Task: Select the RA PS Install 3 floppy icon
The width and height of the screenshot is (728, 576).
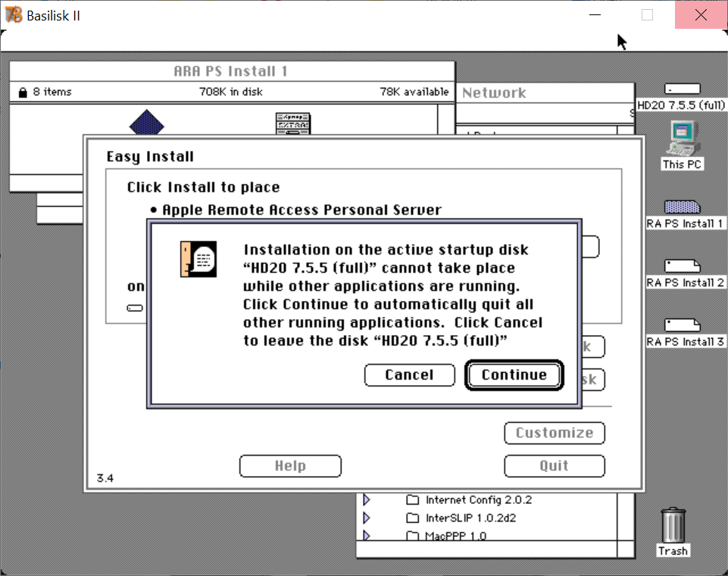Action: click(x=683, y=325)
